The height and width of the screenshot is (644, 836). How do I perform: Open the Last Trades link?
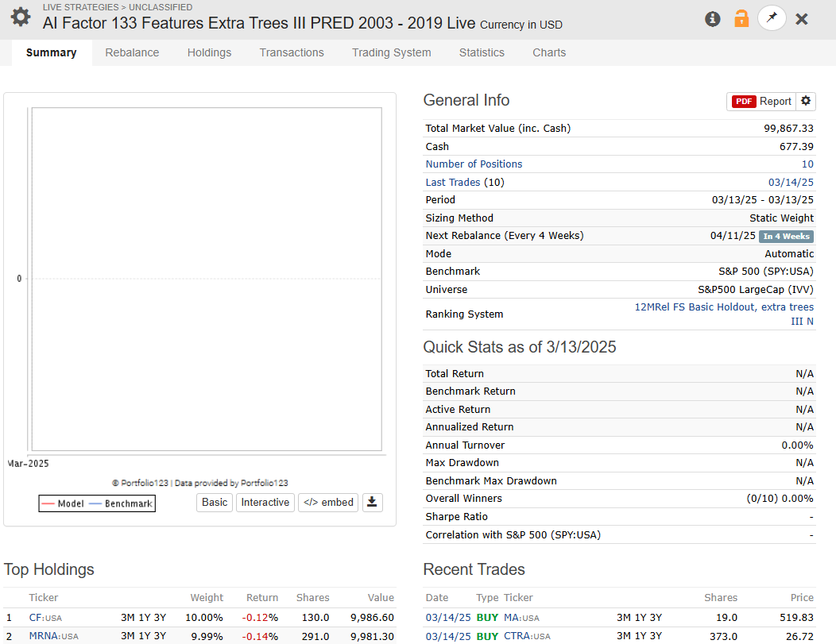pyautogui.click(x=453, y=182)
